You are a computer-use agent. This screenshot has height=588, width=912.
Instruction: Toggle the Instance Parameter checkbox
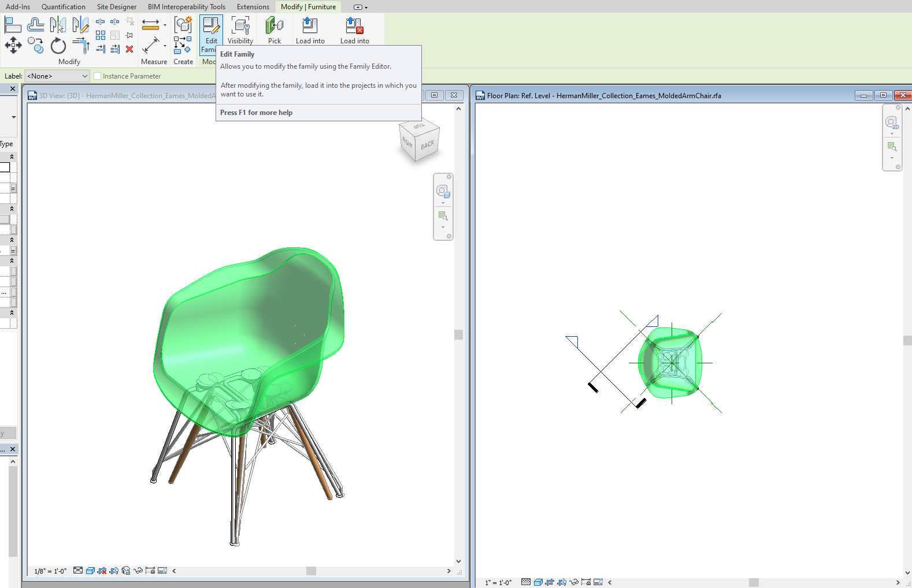click(x=98, y=76)
